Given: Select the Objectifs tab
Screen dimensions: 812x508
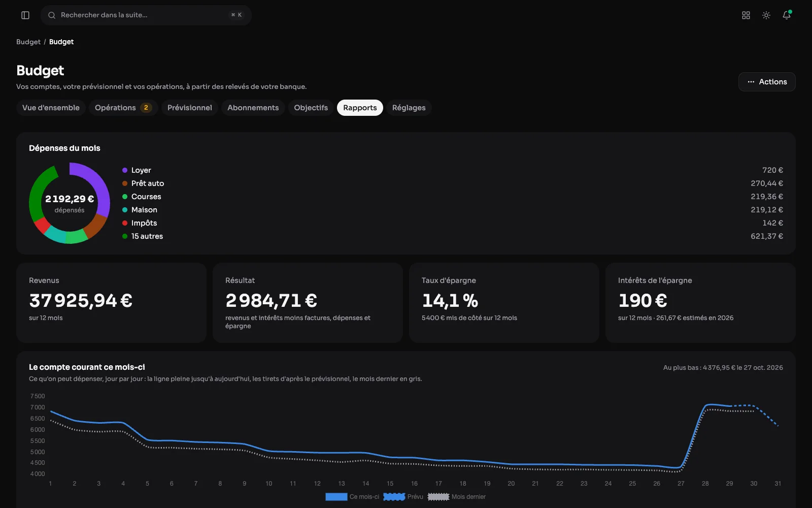Looking at the screenshot, I should tap(311, 108).
